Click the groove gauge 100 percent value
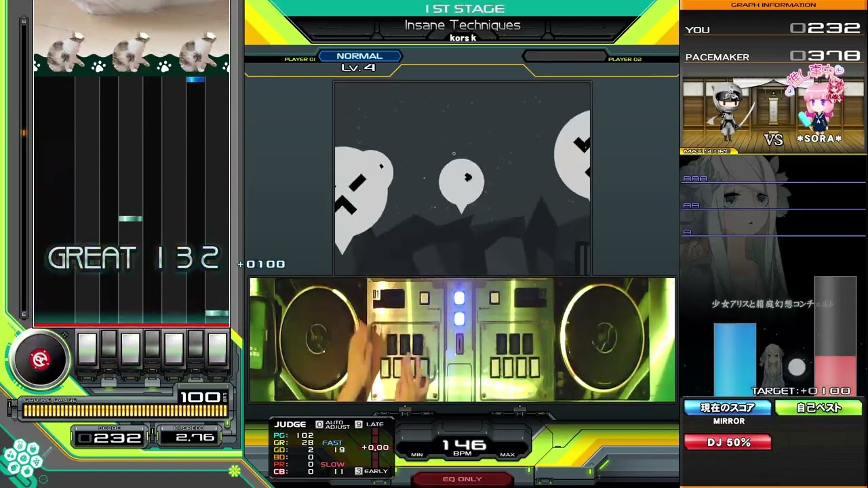Image resolution: width=868 pixels, height=488 pixels. pos(200,397)
